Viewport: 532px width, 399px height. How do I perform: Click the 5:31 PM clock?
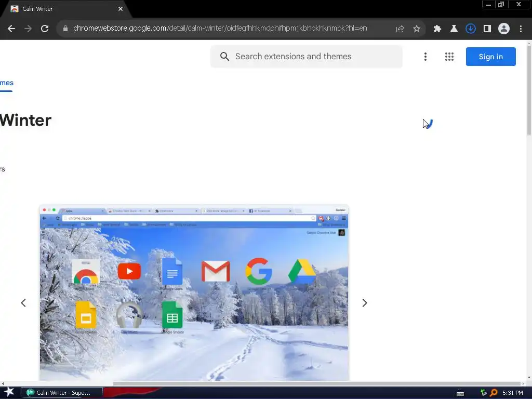[x=512, y=393]
